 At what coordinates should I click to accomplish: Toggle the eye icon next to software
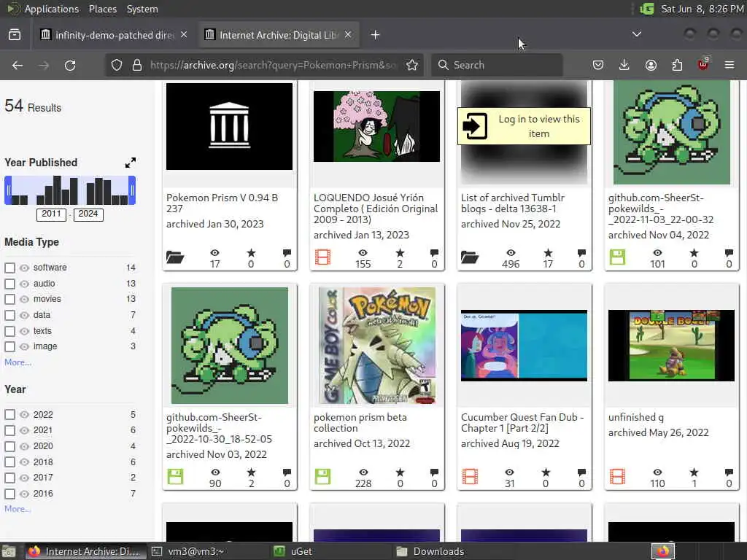point(24,268)
